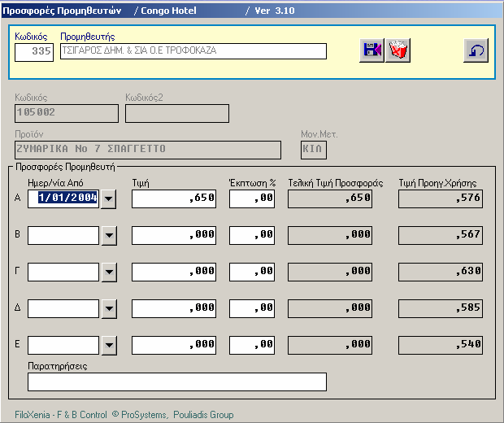Click final offer price field in row Δ
This screenshot has height=423, width=504.
coord(330,309)
